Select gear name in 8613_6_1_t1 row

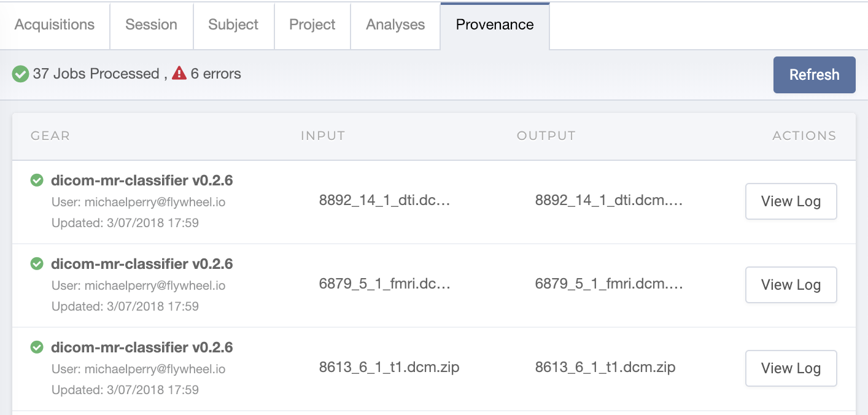point(142,347)
